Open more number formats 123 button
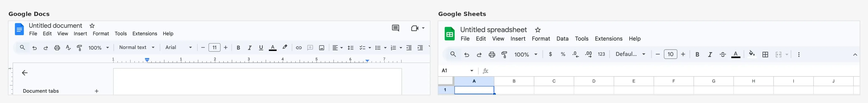 (601, 54)
